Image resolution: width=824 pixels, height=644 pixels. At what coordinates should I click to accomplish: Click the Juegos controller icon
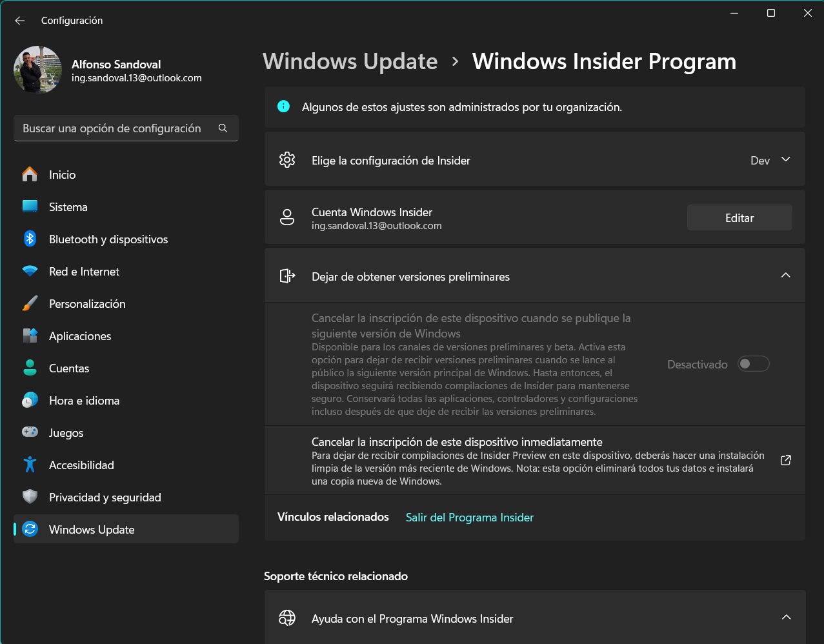pos(31,432)
